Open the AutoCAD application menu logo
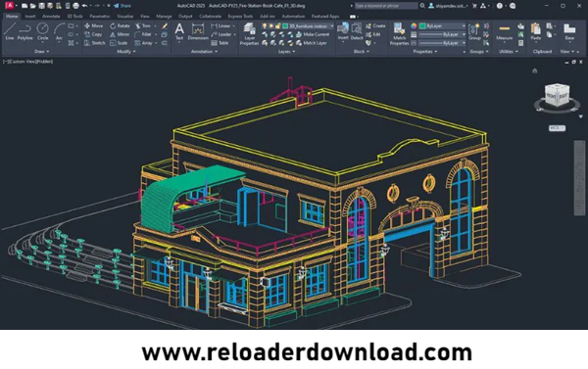The width and height of the screenshot is (588, 369). 9,6
